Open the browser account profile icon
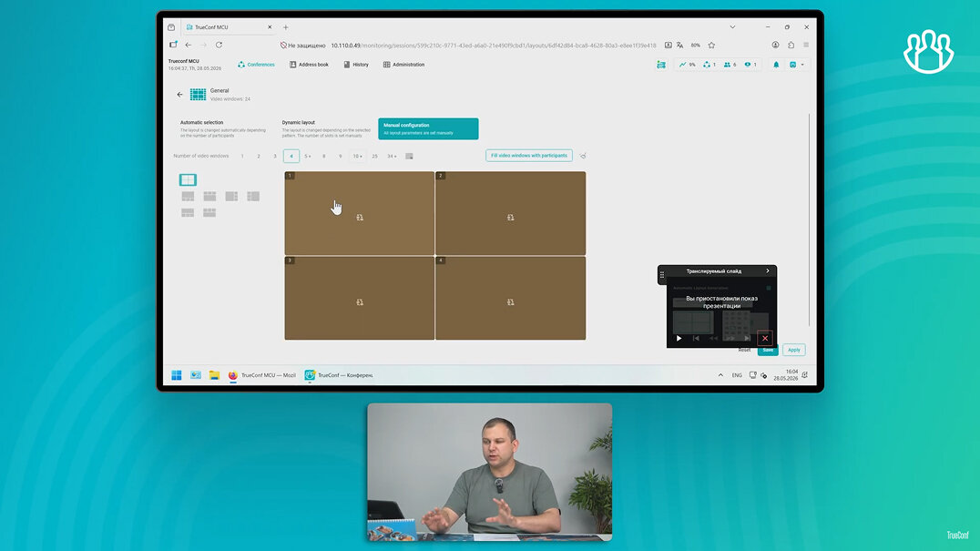This screenshot has height=551, width=980. pos(775,45)
